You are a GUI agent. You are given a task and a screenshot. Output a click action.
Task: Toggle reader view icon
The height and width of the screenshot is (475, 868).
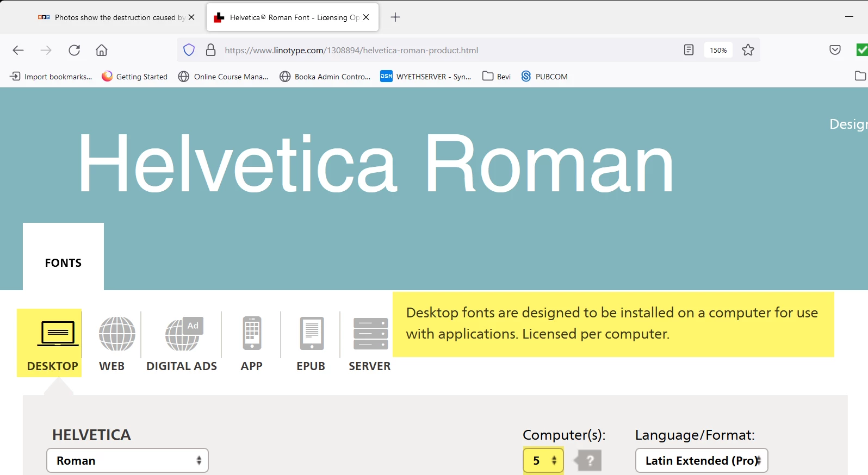[x=689, y=51]
